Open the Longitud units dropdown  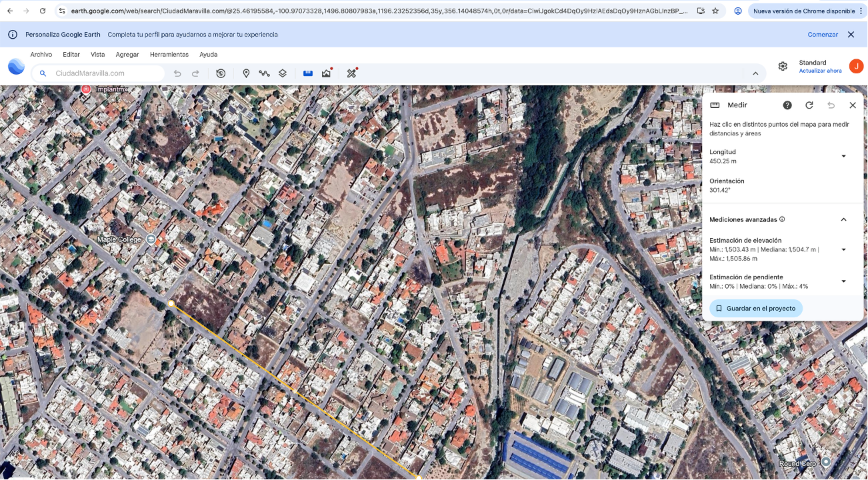(x=843, y=156)
